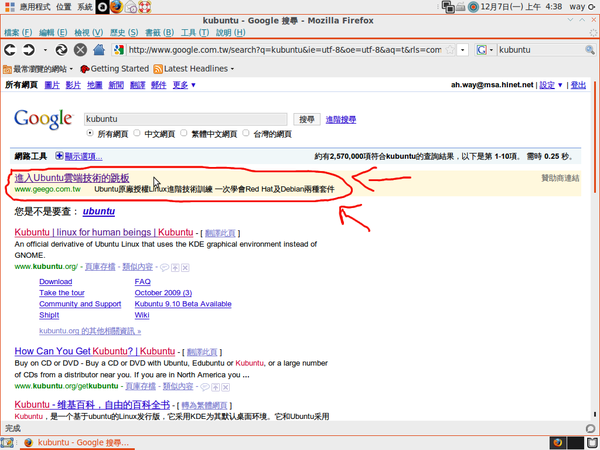
Task: Click the show desktop icon in bottom panel
Action: pyautogui.click(x=8, y=443)
